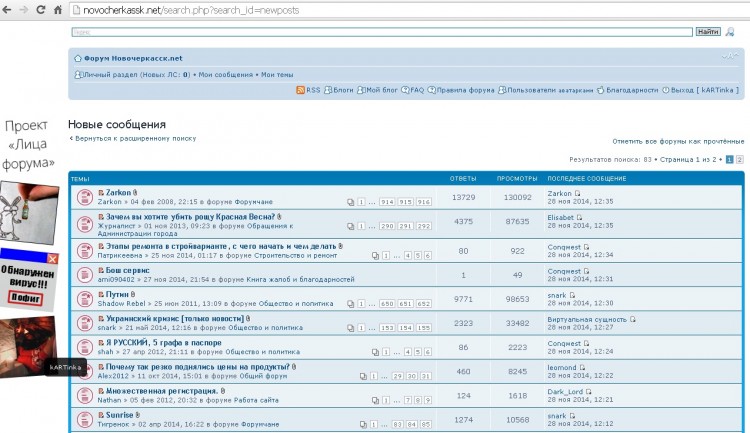Click the topic icon for Путин row
Image resolution: width=750 pixels, height=433 pixels.
tap(85, 299)
